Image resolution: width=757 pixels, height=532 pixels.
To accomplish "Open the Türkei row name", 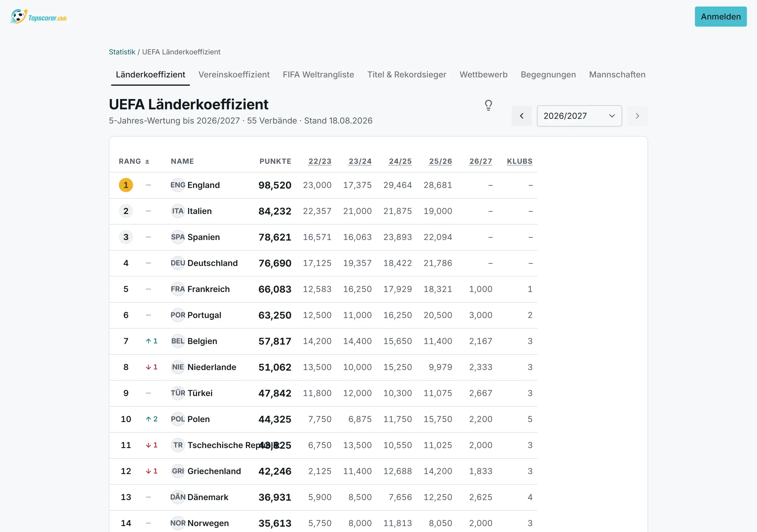I will [x=200, y=393].
